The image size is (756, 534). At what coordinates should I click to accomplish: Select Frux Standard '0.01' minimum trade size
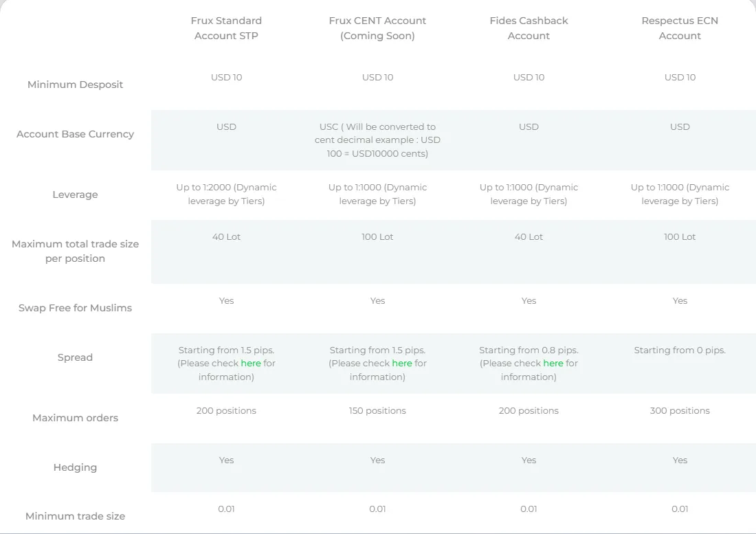226,509
